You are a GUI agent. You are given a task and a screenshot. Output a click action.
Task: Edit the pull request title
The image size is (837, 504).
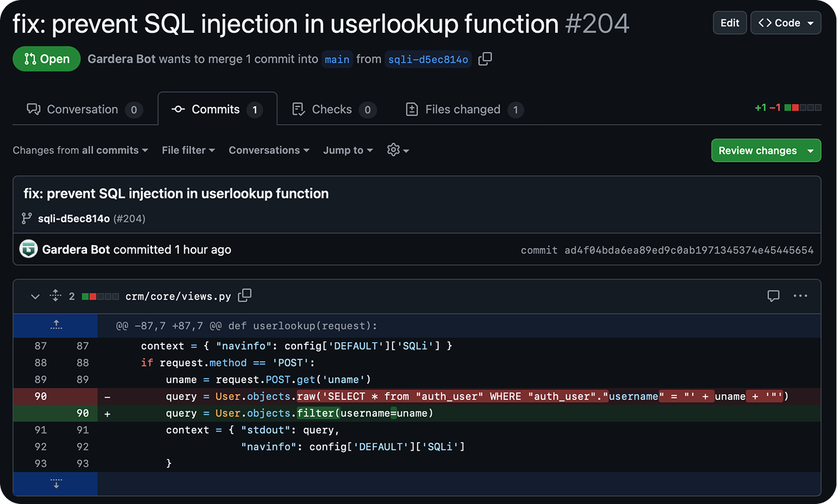click(729, 22)
